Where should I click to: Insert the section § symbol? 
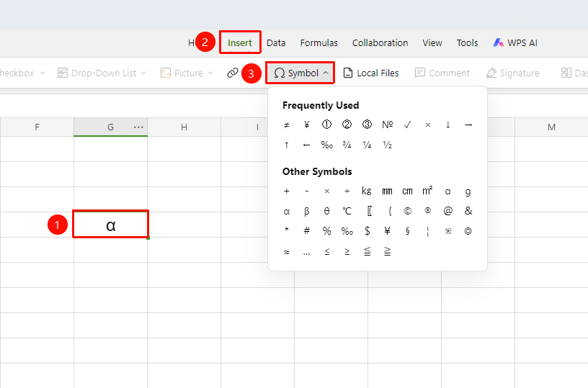408,232
